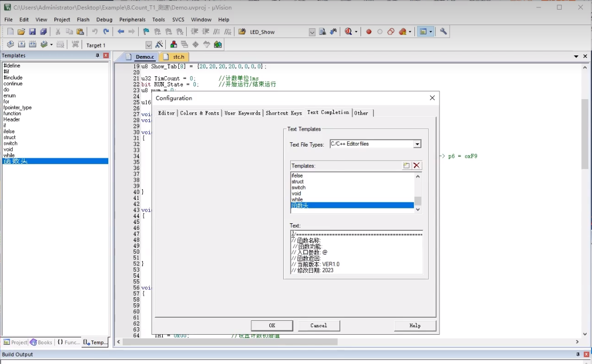Select 'function' template in Templates panel
Image resolution: width=592 pixels, height=364 pixels.
(55, 114)
